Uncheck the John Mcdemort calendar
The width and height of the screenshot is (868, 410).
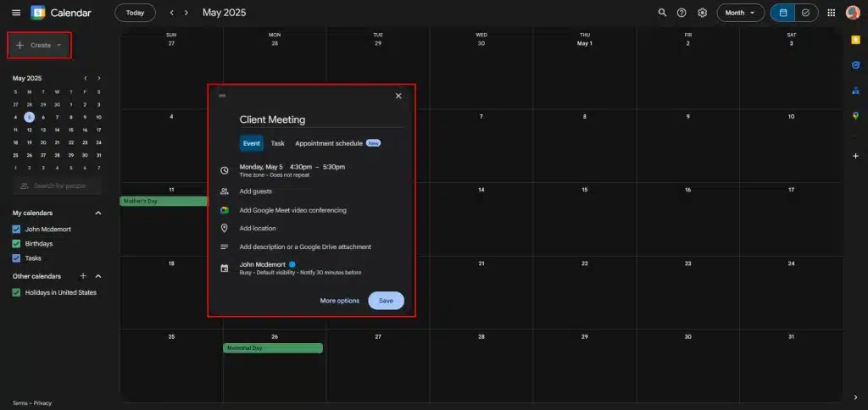[x=16, y=230]
